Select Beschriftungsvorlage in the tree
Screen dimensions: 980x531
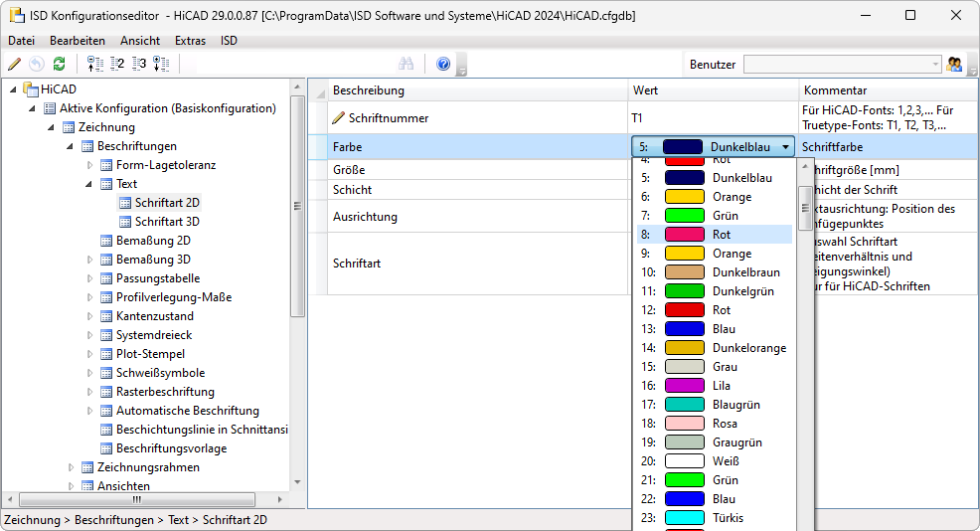tap(171, 448)
